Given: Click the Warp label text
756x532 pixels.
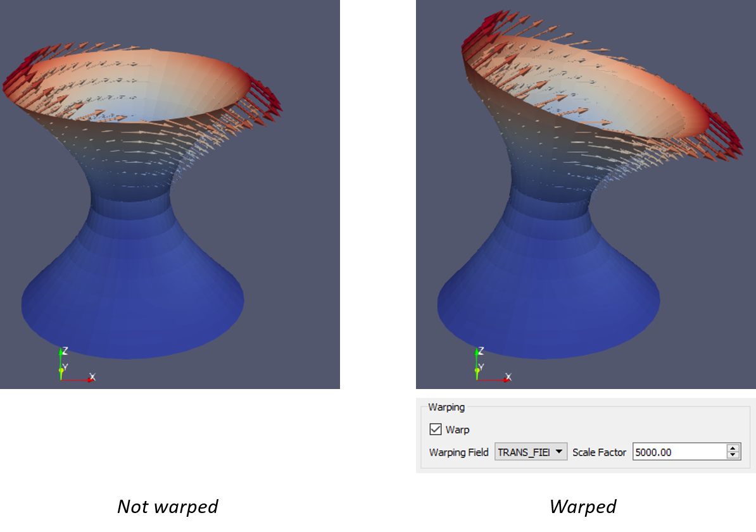Looking at the screenshot, I should point(458,430).
